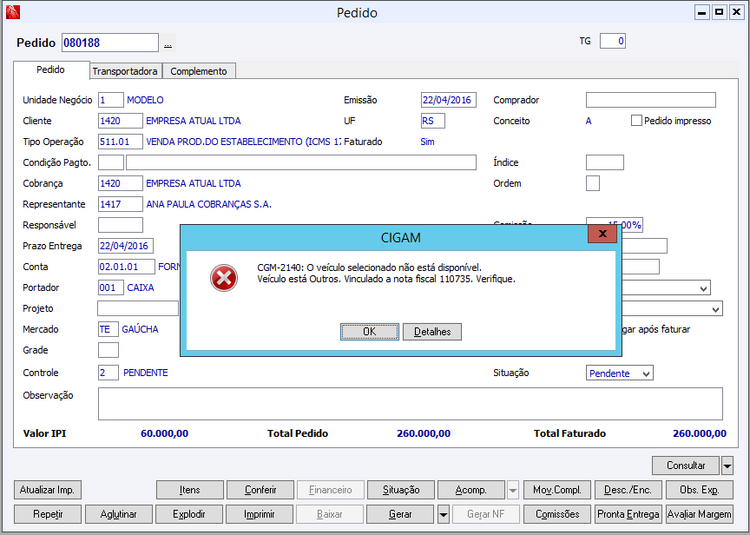750x535 pixels.
Task: Click the Grade field
Action: point(109,350)
